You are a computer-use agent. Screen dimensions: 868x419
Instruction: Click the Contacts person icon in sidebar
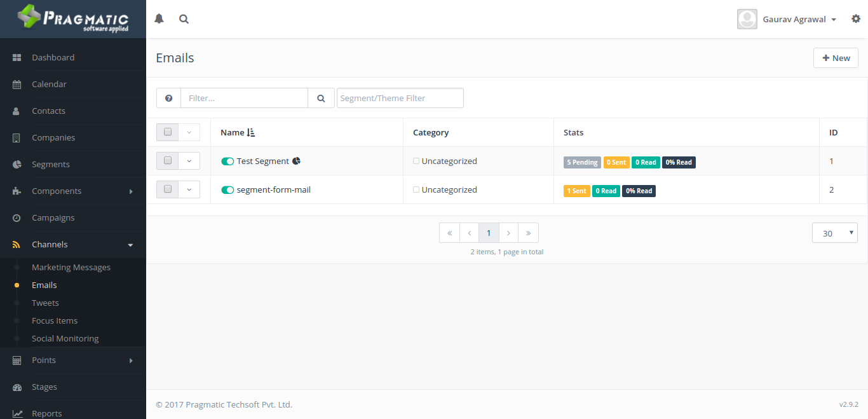point(17,111)
